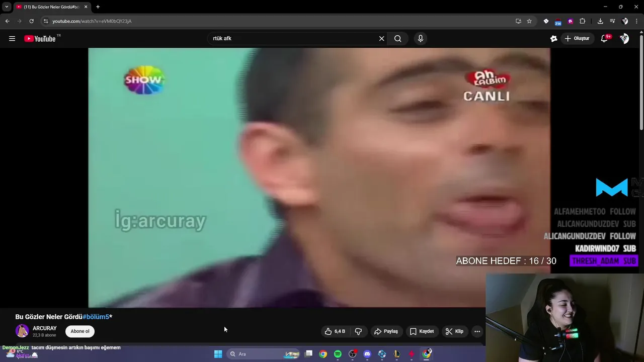This screenshot has height=362, width=644.
Task: Open the Chrome three-dot menu
Action: coord(637,21)
